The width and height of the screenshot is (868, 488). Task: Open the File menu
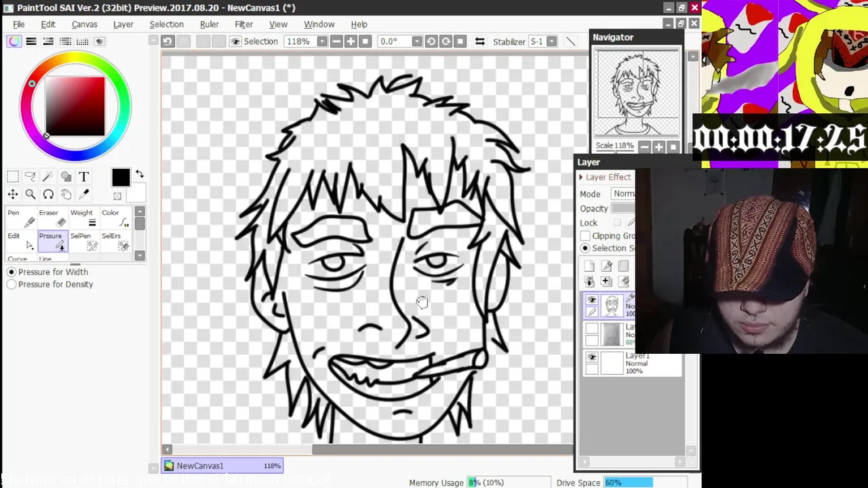tap(19, 24)
